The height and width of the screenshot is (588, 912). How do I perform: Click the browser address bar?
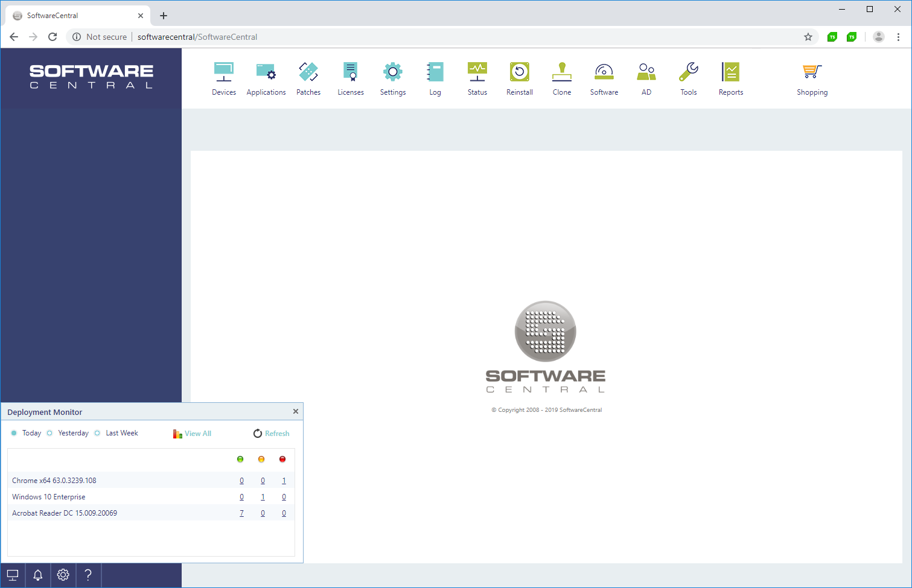tap(423, 37)
